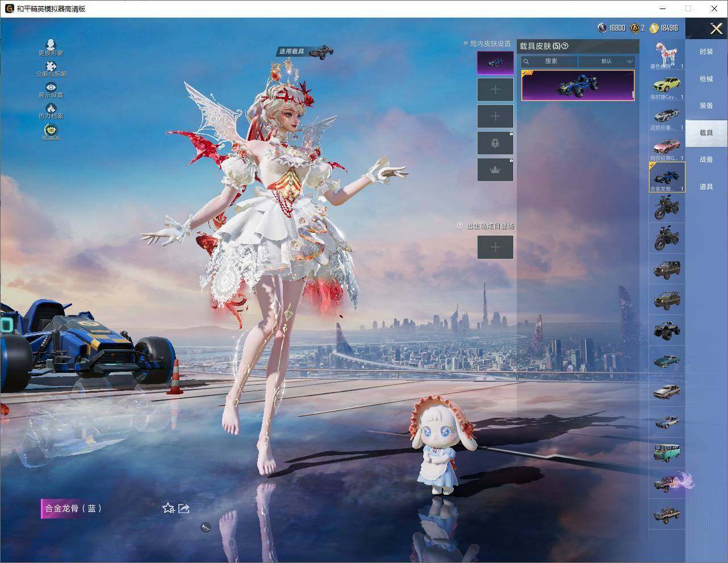Click the bronze token currency icon
The width and height of the screenshot is (728, 563).
634,27
